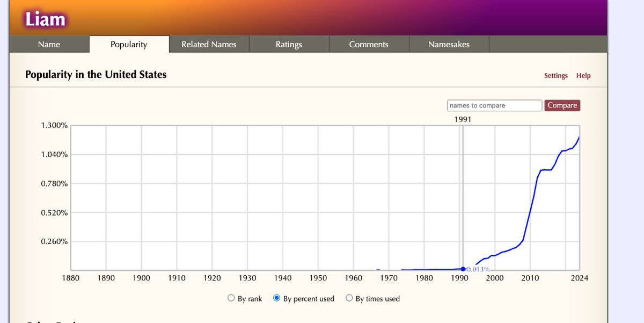Click the 1.300% axis label

(54, 125)
